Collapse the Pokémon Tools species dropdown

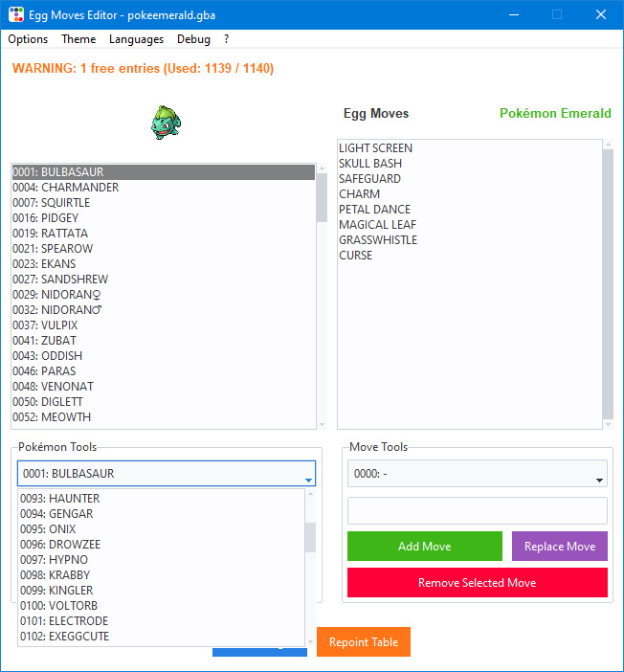tap(307, 475)
